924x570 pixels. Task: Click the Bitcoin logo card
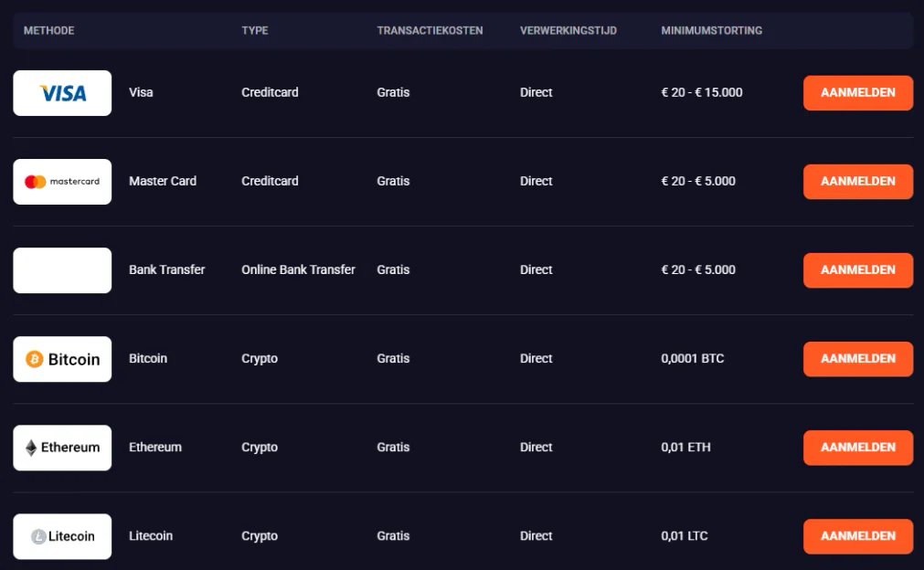62,359
